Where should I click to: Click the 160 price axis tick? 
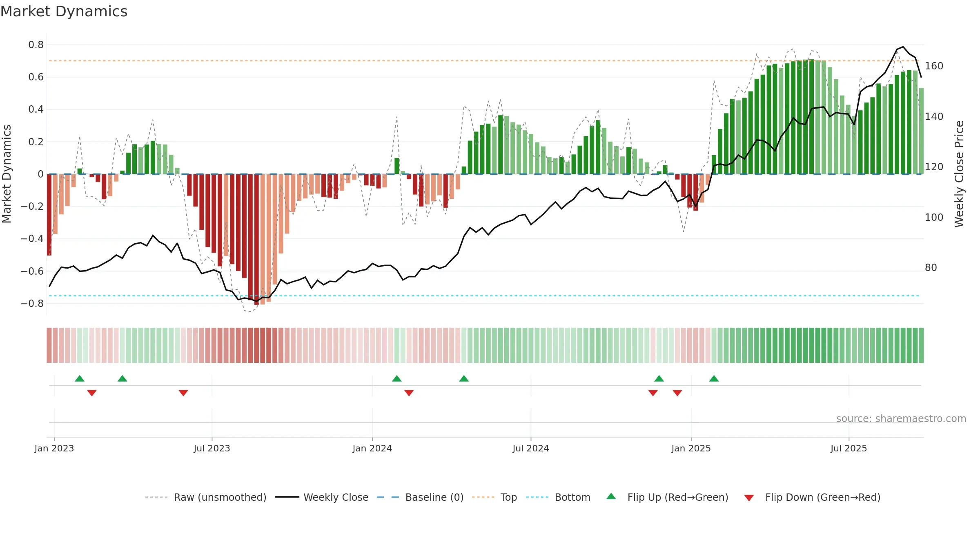pyautogui.click(x=934, y=66)
